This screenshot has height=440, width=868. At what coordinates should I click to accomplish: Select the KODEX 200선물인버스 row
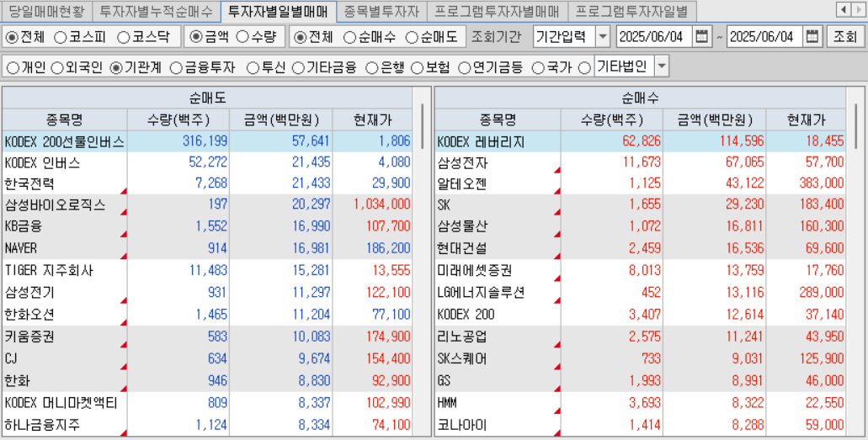208,141
